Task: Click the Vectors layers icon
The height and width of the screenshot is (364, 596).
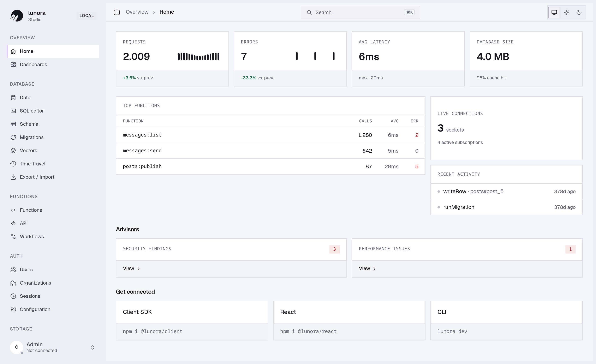Action: [x=13, y=151]
